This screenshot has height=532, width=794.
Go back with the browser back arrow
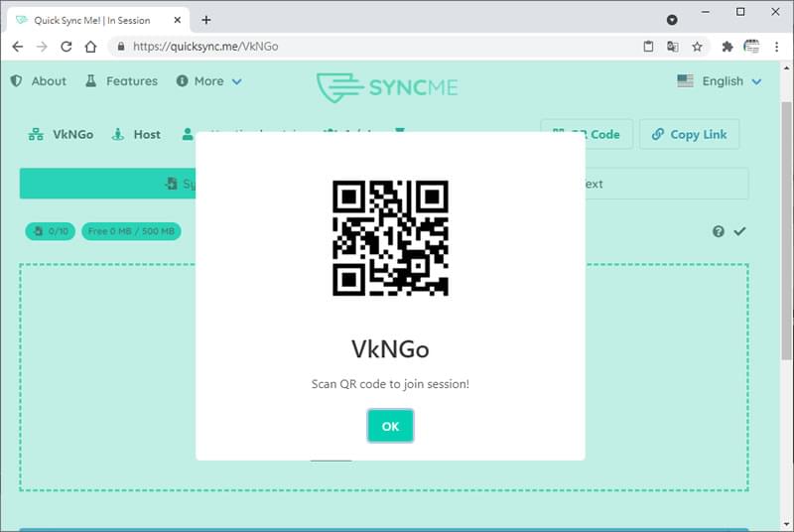[18, 47]
